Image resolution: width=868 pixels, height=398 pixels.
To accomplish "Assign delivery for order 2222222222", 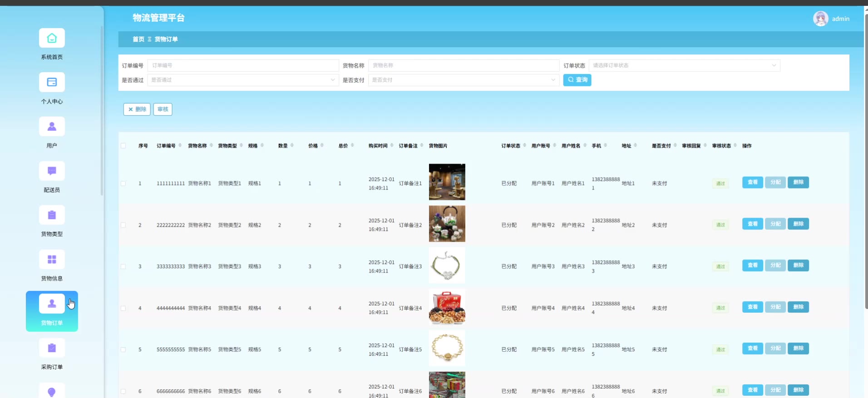I will (x=775, y=224).
